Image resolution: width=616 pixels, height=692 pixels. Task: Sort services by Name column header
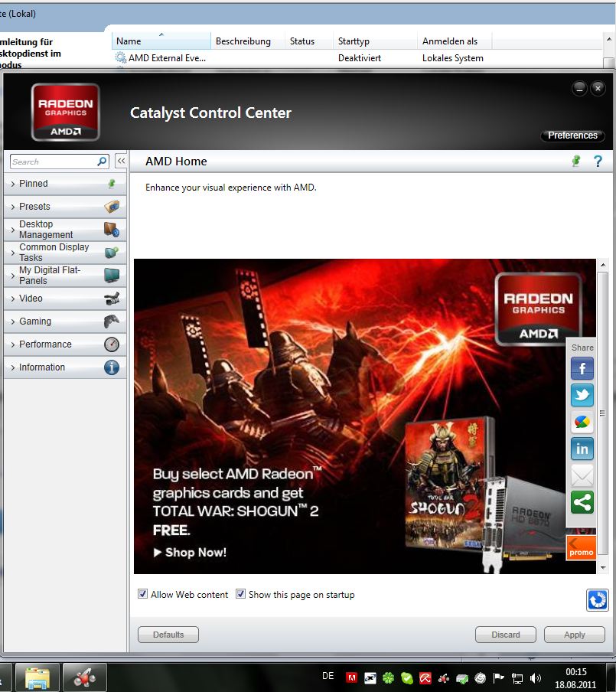pos(161,41)
